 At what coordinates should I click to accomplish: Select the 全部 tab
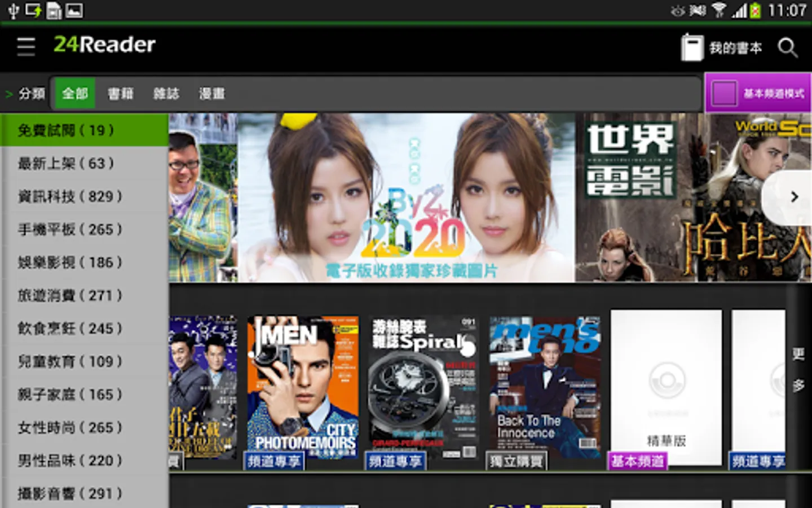coord(75,93)
